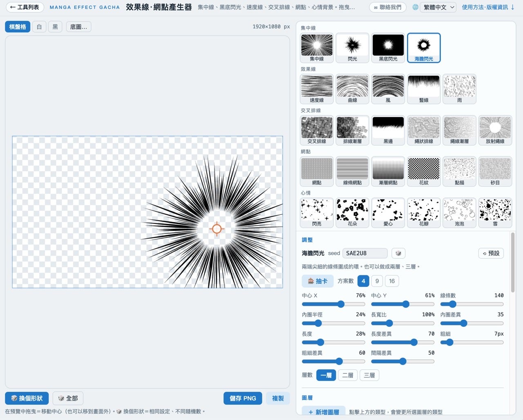Click the 聯絡我們 contact button
The height and width of the screenshot is (420, 523).
coord(388,7)
